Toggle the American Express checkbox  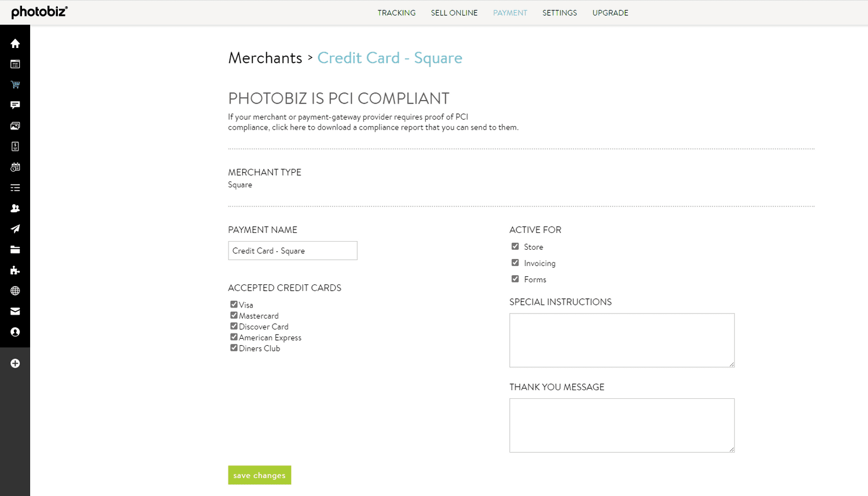[x=234, y=336]
